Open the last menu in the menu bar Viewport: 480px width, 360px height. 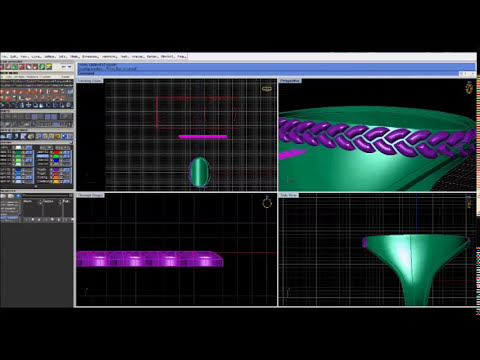click(x=182, y=56)
